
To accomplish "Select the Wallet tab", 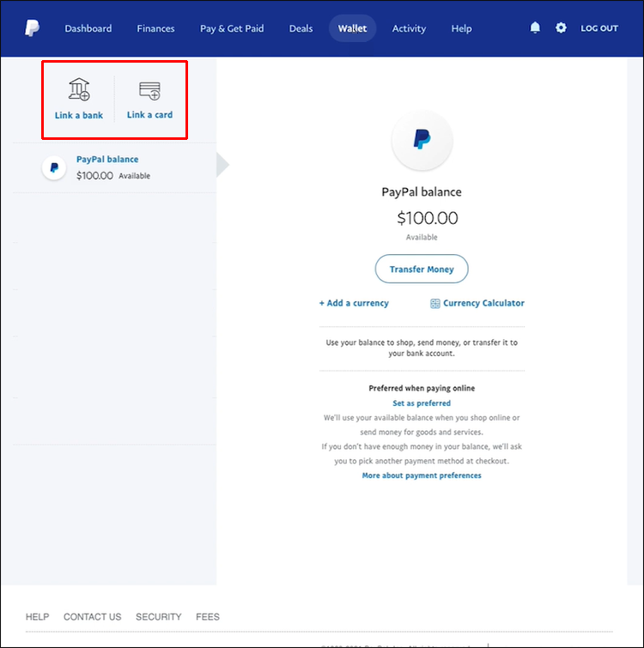I will point(352,28).
